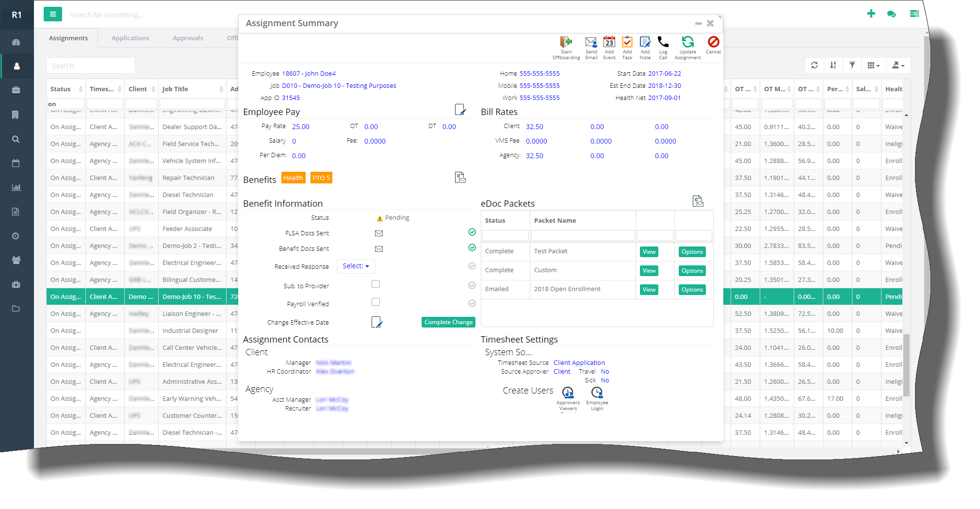980x509 pixels.
Task: Create Employee Login icon
Action: tap(597, 392)
